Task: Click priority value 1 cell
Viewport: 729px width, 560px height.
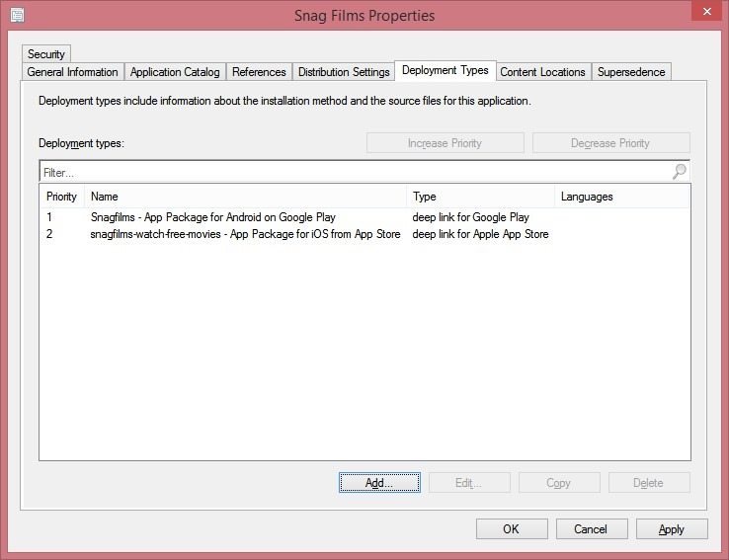Action: [49, 217]
